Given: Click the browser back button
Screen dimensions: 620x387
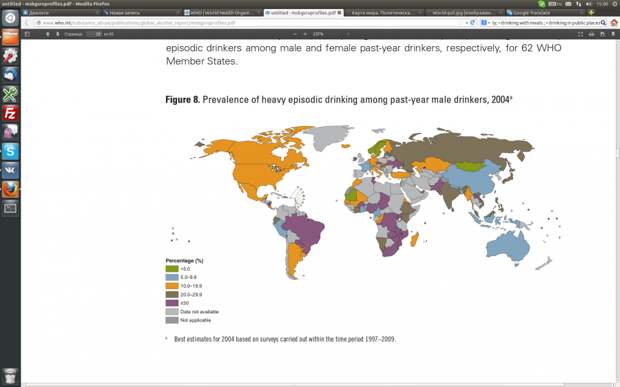Looking at the screenshot, I should pos(27,23).
